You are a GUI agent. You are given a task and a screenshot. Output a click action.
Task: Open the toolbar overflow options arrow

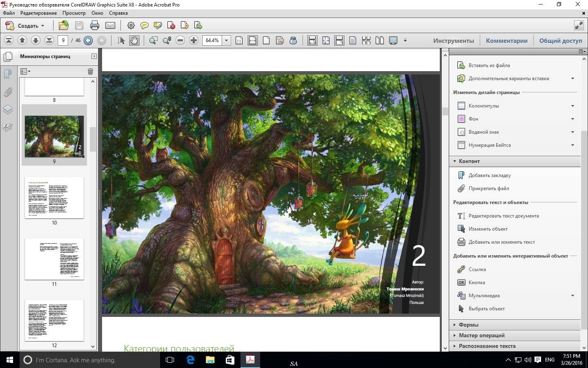pyautogui.click(x=405, y=40)
